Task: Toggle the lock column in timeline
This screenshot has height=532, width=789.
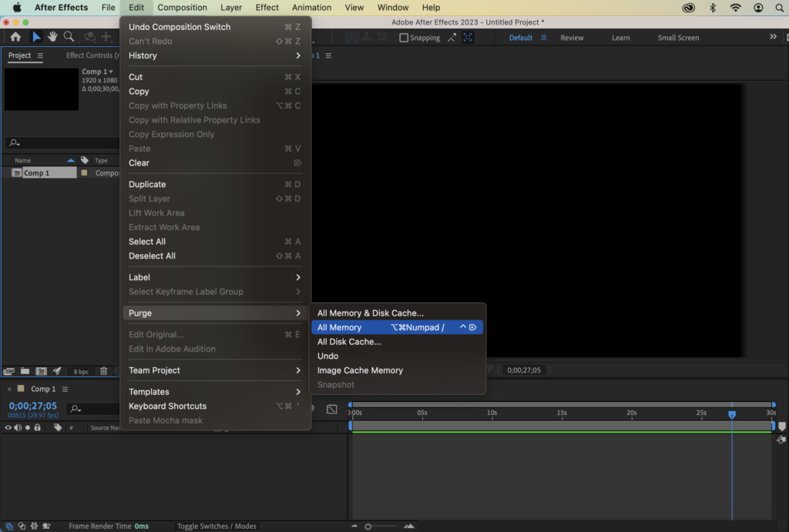Action: click(37, 427)
